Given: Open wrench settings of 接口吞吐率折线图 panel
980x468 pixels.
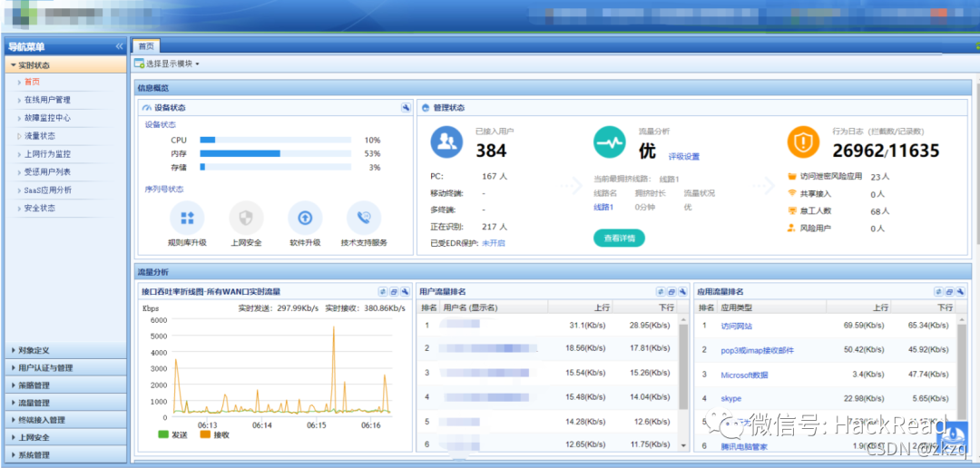Looking at the screenshot, I should coord(405,292).
